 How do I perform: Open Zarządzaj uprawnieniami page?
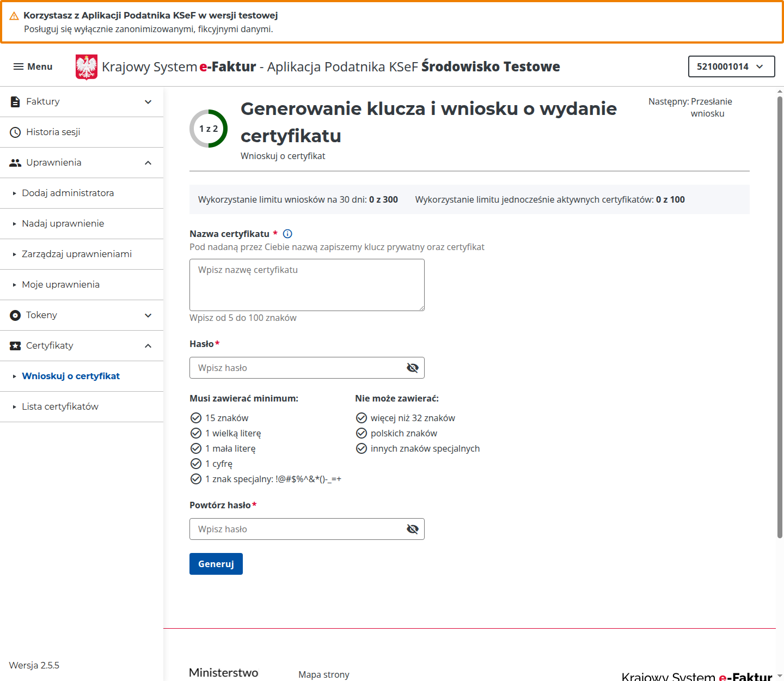pos(82,254)
